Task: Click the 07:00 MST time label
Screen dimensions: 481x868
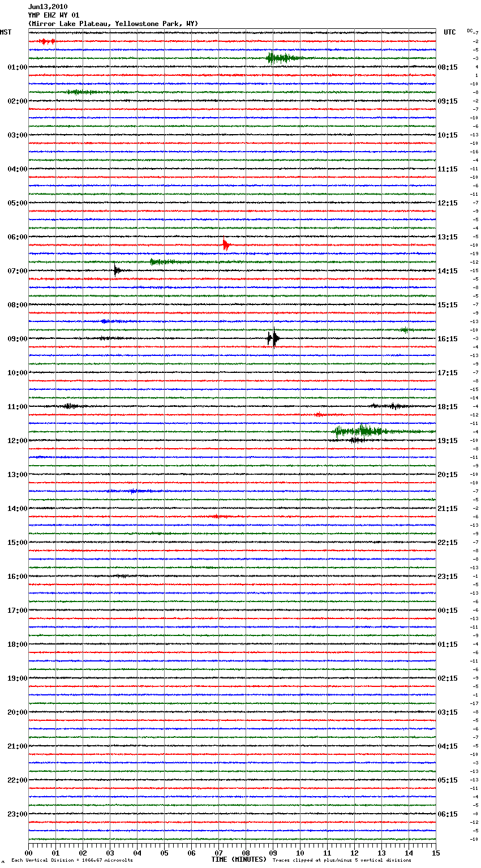Action: [x=18, y=271]
